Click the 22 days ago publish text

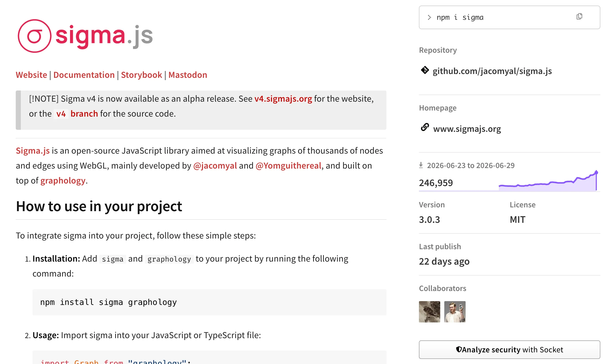click(x=444, y=261)
